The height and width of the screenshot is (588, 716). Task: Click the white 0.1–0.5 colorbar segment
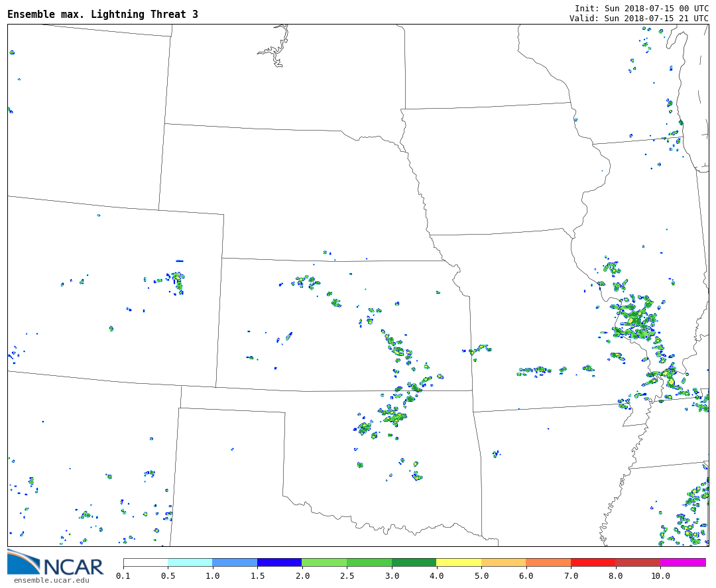pos(145,562)
